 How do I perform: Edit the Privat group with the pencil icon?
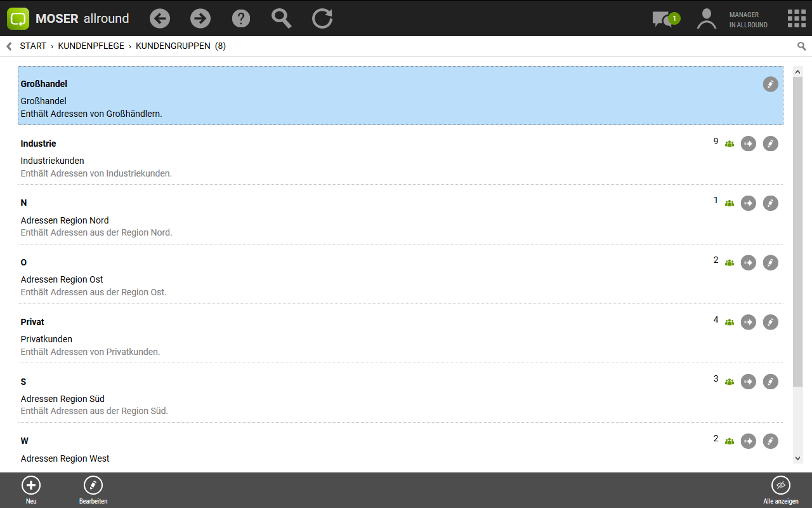[770, 322]
